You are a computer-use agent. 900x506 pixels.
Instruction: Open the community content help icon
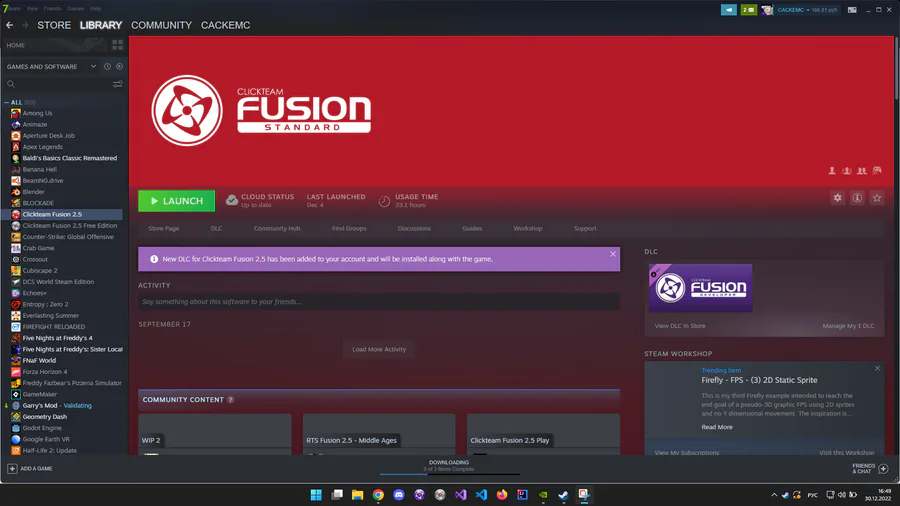[231, 400]
